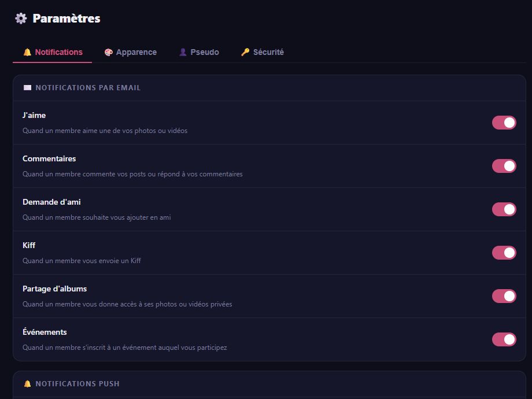Viewport: 532px width, 399px height.
Task: Click description about commenting posts or replies
Action: [x=132, y=174]
